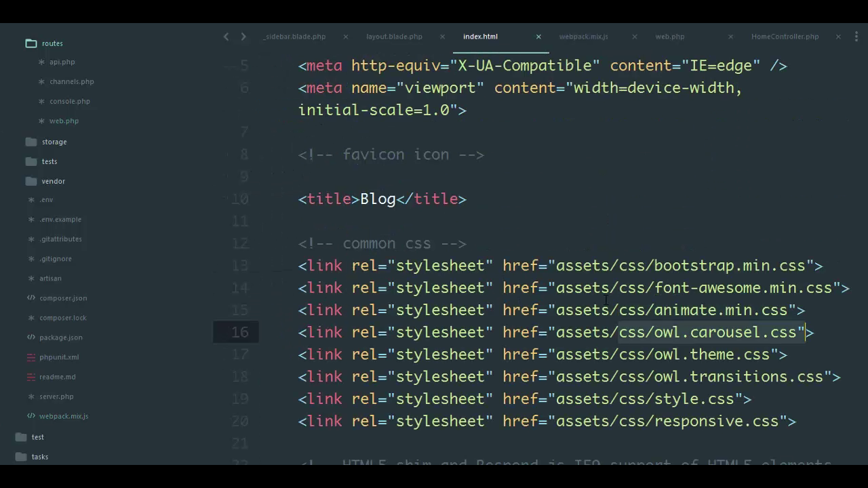Open .gitignore file
The image size is (868, 488).
pos(56,259)
